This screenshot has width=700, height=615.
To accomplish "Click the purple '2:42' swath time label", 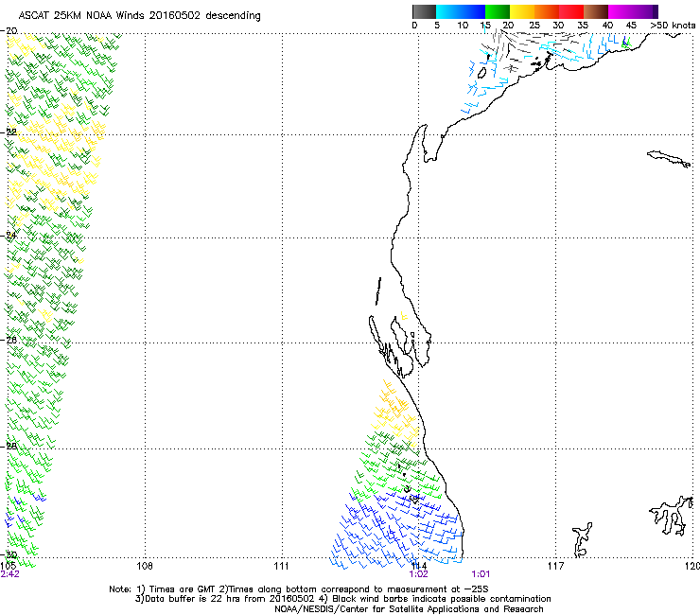I will tap(9, 574).
